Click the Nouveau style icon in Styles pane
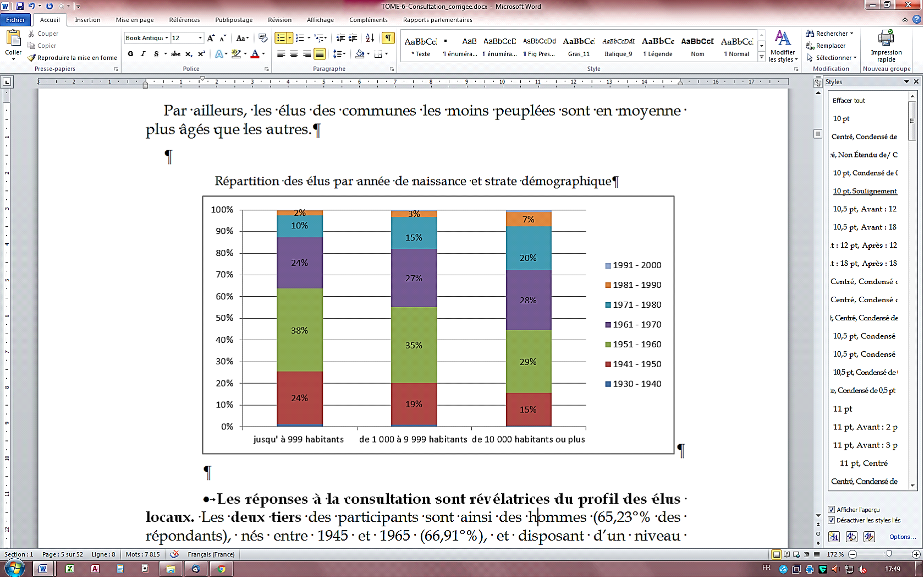This screenshot has width=924, height=578. click(x=834, y=537)
